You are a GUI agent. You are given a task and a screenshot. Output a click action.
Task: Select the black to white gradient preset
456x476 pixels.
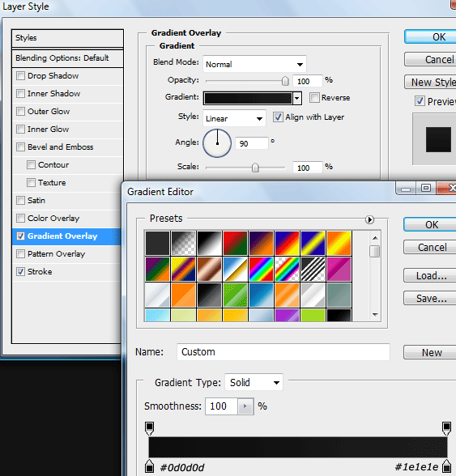pos(209,243)
